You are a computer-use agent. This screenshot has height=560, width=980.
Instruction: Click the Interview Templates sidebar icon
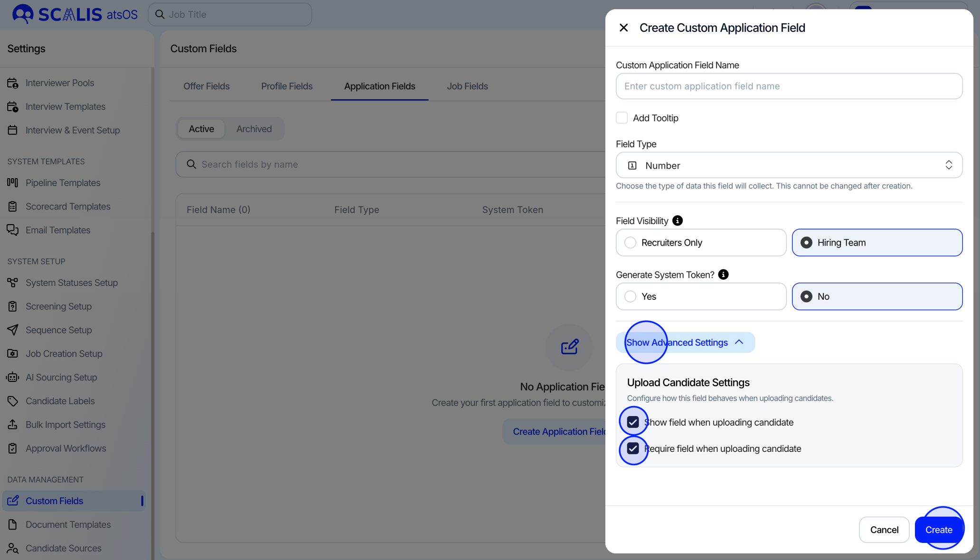(13, 107)
